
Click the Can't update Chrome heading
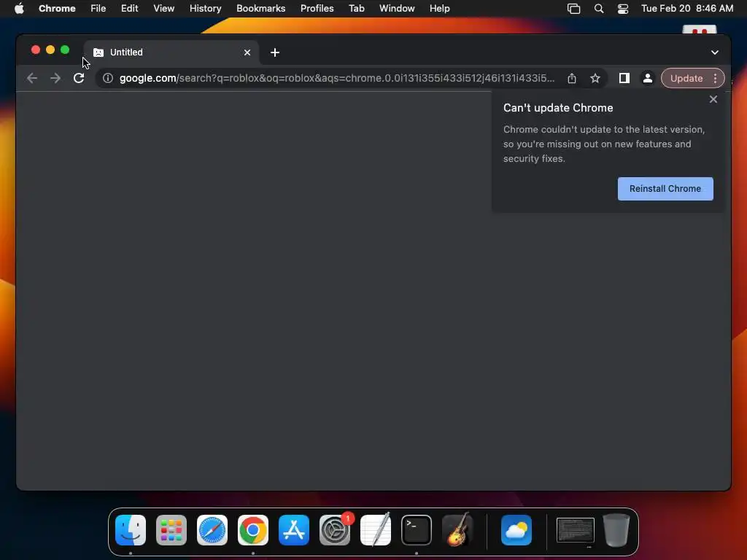pyautogui.click(x=558, y=108)
